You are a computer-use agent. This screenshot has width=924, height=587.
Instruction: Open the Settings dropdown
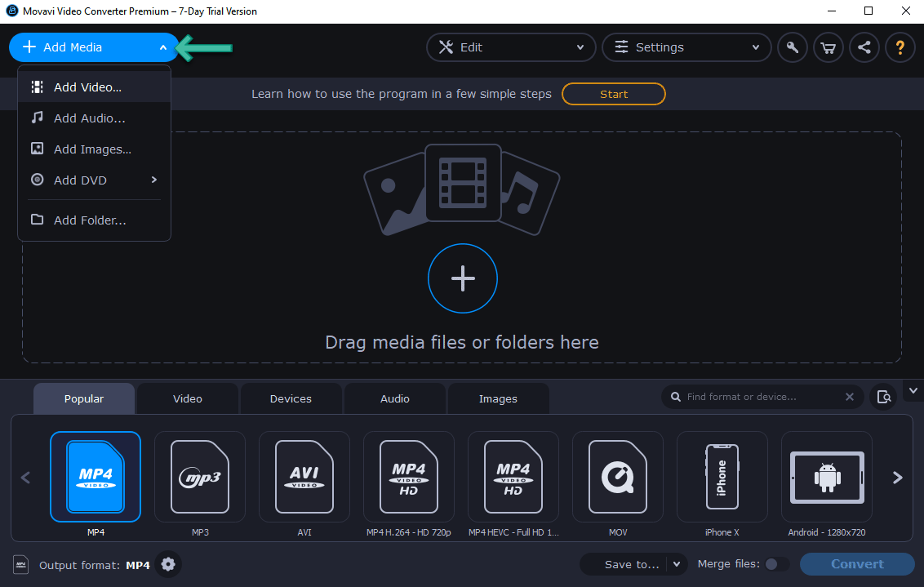pos(686,47)
